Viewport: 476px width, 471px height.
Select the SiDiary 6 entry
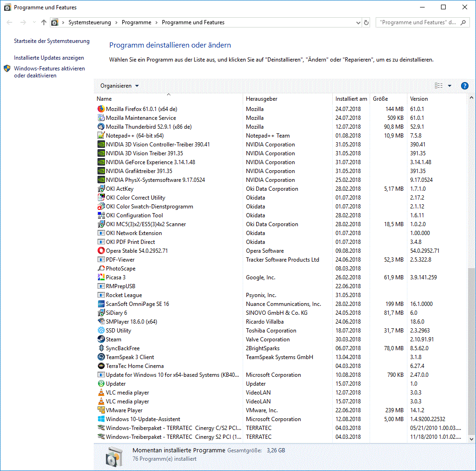[281, 313]
